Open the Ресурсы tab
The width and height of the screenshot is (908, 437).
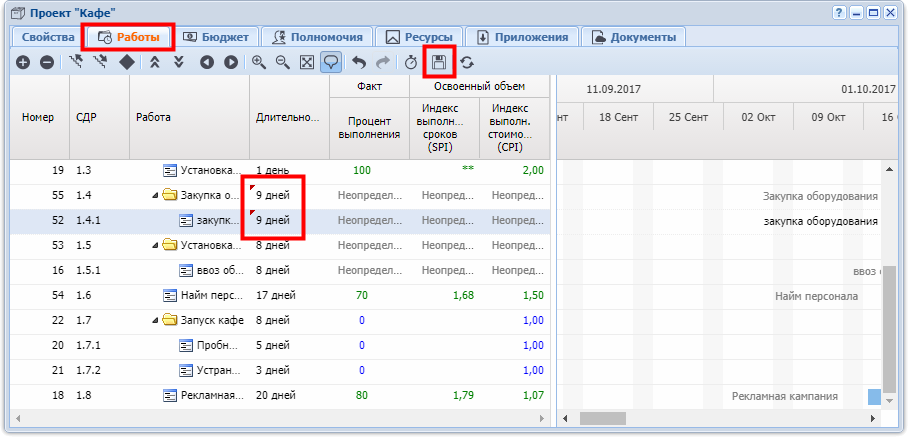click(x=418, y=38)
